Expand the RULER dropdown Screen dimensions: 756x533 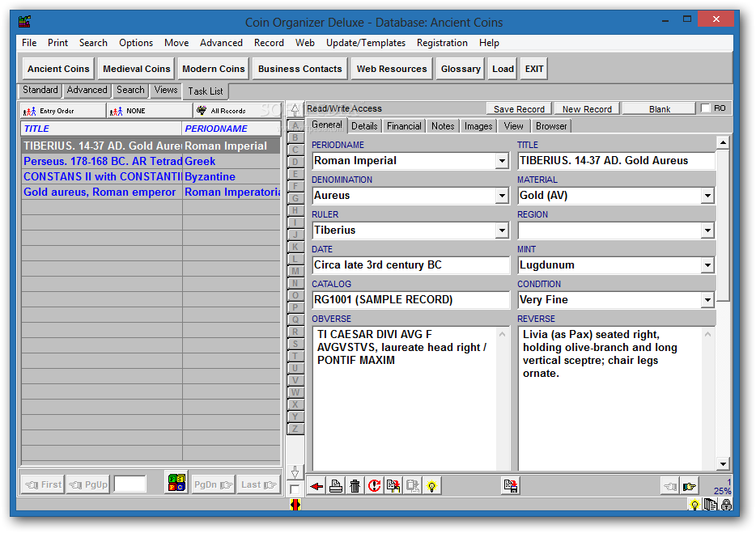[502, 231]
